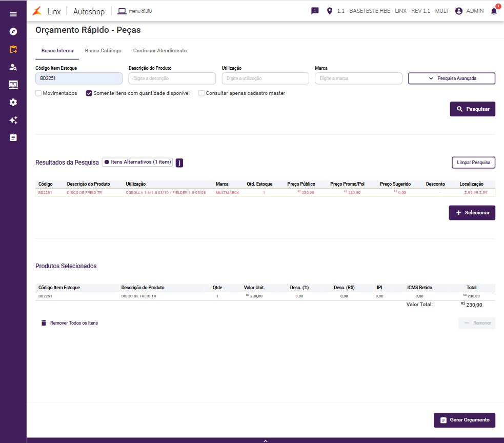Open the customer search icon in sidebar
Image resolution: width=504 pixels, height=443 pixels.
13,67
